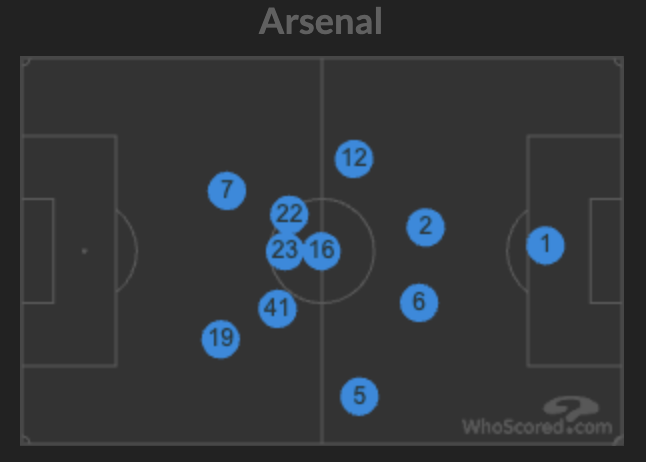Image resolution: width=646 pixels, height=462 pixels.
Task: Select player marker number 6
Action: tap(419, 302)
